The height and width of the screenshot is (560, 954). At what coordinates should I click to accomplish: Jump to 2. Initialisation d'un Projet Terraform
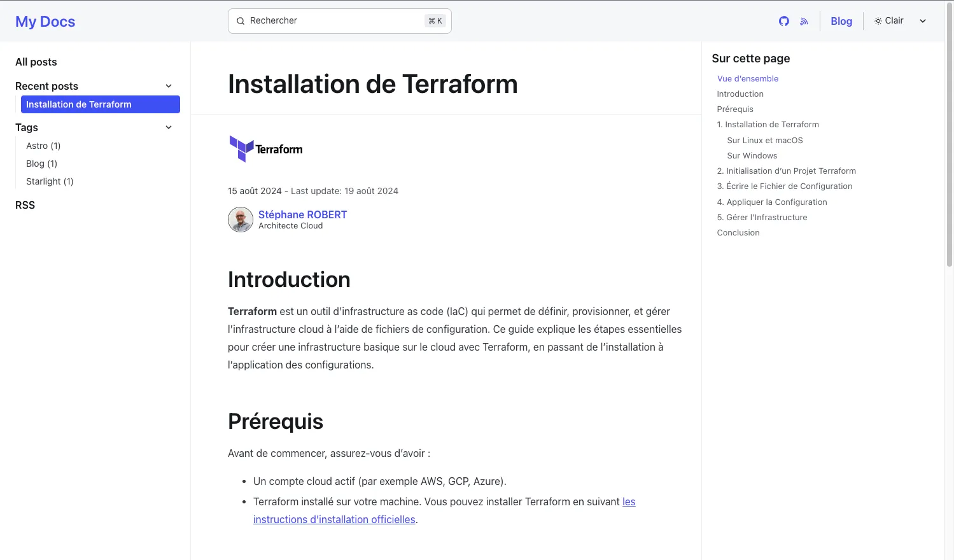[x=787, y=171]
